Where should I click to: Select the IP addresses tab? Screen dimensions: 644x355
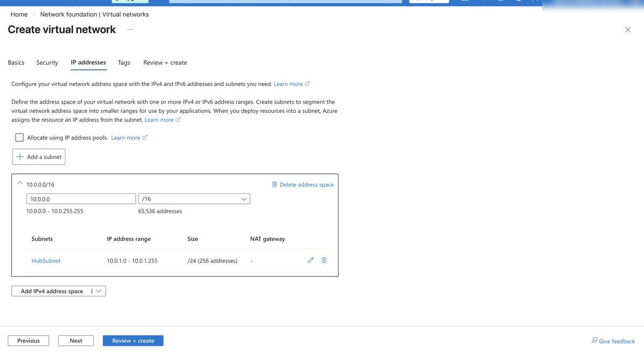(89, 63)
